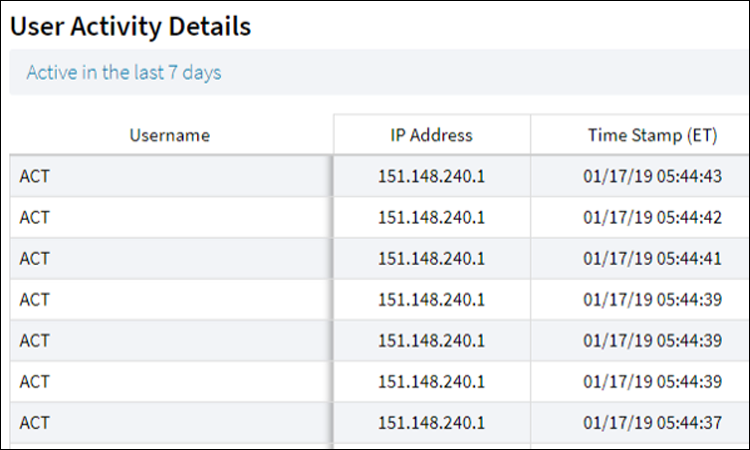The width and height of the screenshot is (750, 450).
Task: Click the ACT username in the fifth row
Action: pyautogui.click(x=35, y=340)
